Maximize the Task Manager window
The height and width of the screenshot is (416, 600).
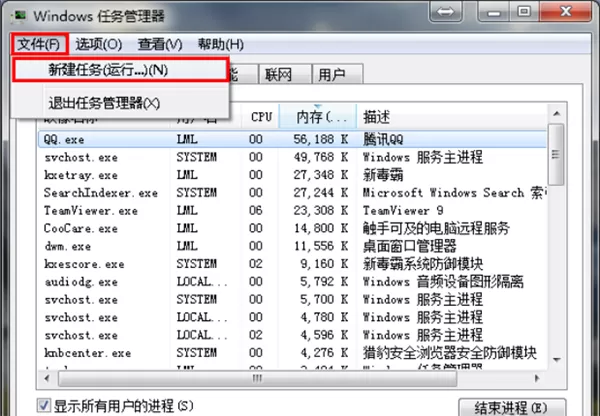pos(524,11)
